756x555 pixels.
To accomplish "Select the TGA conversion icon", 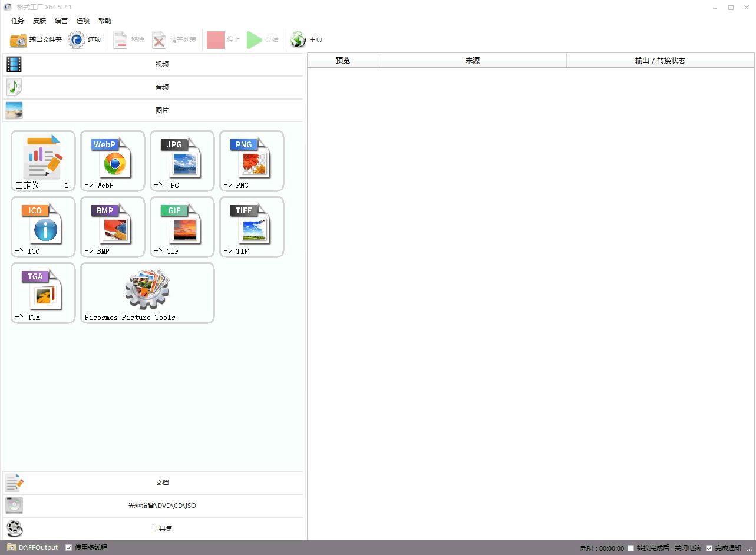I will pos(43,292).
